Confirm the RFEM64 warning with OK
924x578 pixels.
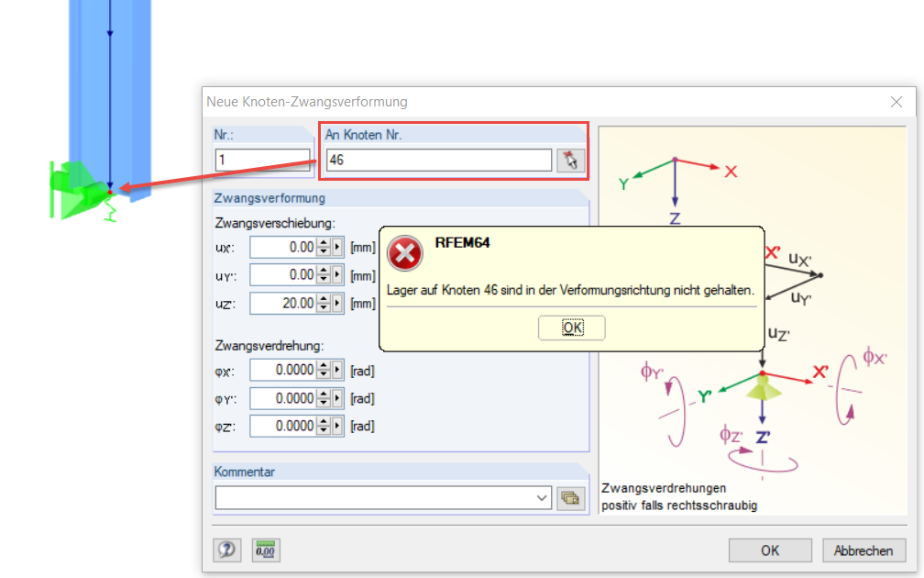click(x=571, y=328)
